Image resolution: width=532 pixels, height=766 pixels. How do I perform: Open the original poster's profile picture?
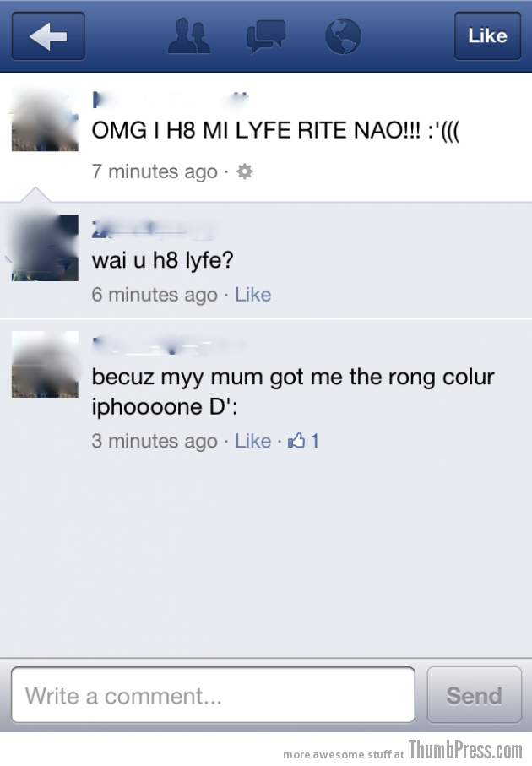(45, 118)
